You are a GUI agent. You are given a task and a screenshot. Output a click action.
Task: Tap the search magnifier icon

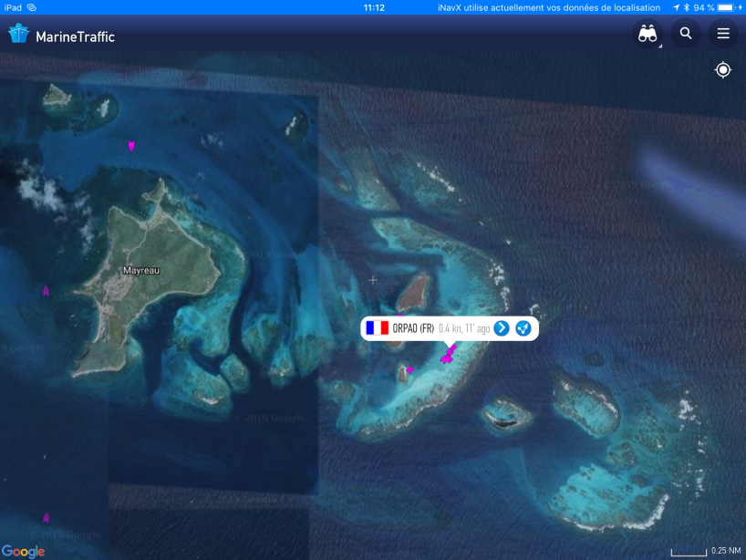coord(686,34)
